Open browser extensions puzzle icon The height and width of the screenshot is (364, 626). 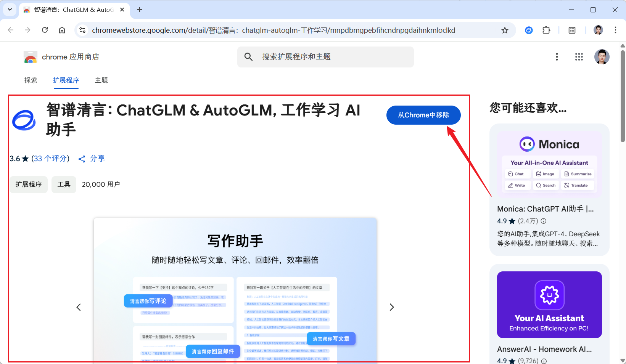click(547, 30)
